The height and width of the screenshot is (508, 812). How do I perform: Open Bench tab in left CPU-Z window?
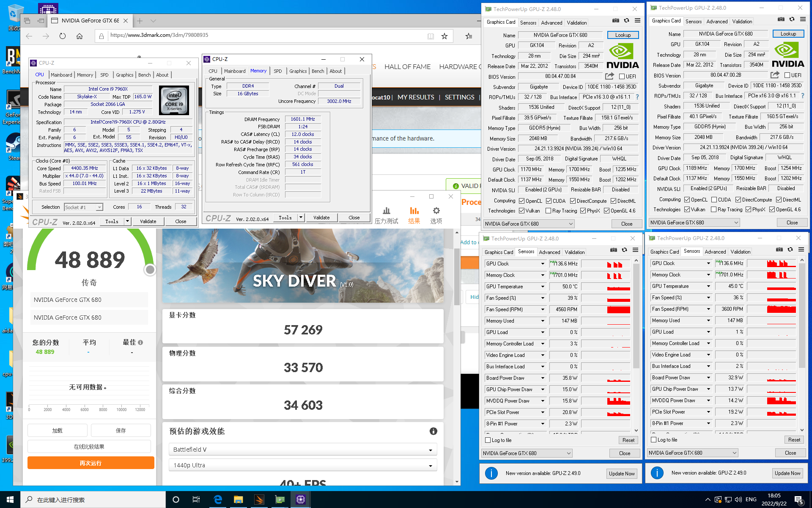tap(145, 75)
